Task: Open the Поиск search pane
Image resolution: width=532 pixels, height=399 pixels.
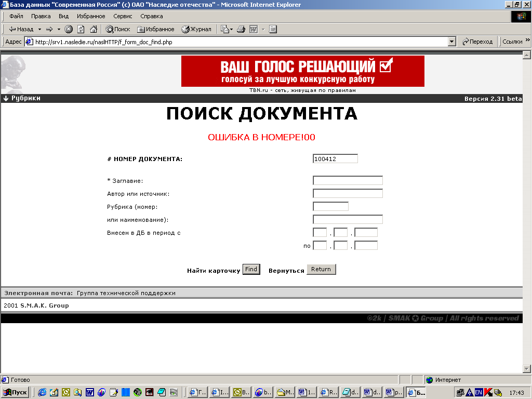Action: (x=118, y=29)
